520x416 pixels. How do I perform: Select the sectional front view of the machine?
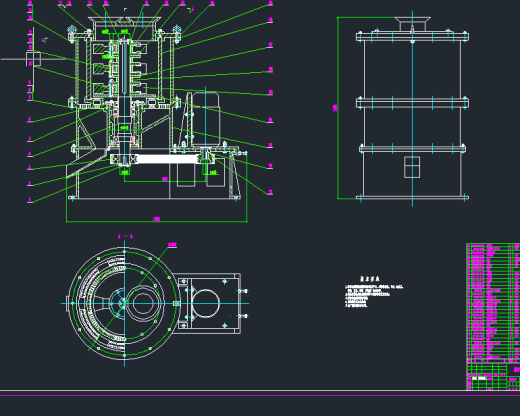tap(157, 108)
